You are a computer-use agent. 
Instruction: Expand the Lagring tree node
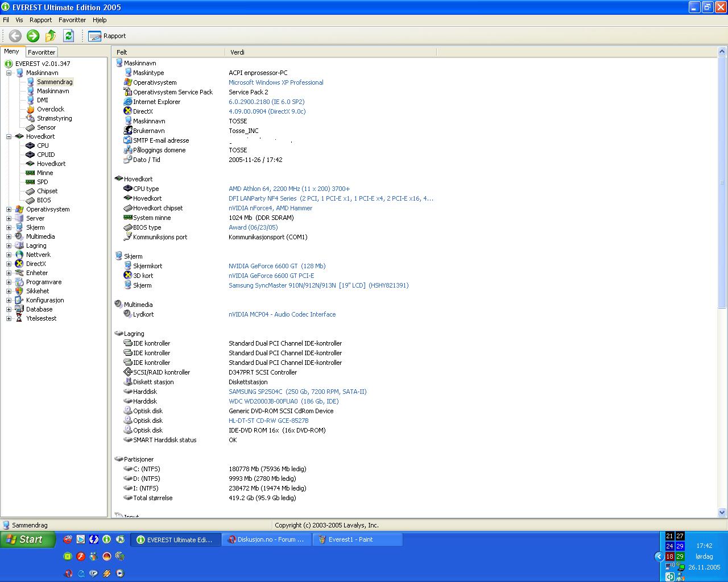click(9, 246)
